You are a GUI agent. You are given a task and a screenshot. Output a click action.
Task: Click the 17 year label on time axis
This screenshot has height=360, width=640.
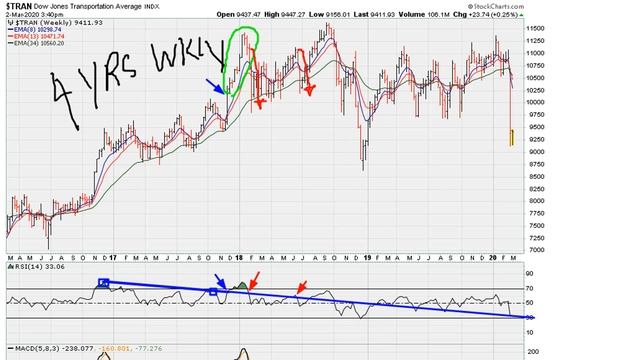113,258
